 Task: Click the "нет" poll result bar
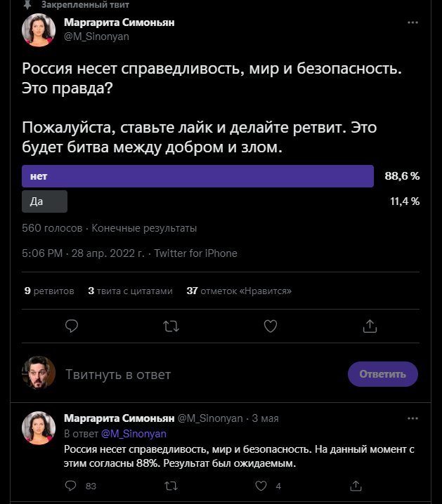(197, 176)
